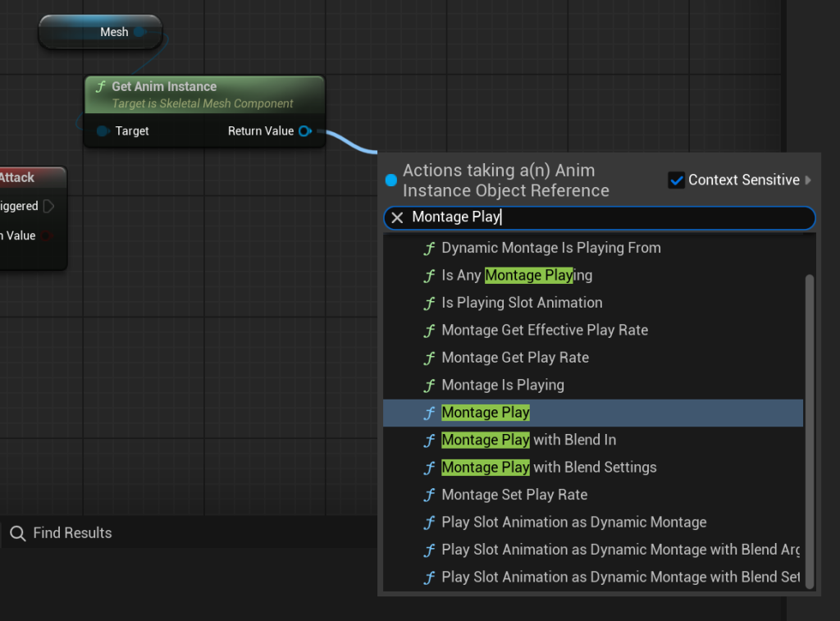This screenshot has height=621, width=840.
Task: Select Dynamic Montage Is Playing From
Action: click(593, 248)
